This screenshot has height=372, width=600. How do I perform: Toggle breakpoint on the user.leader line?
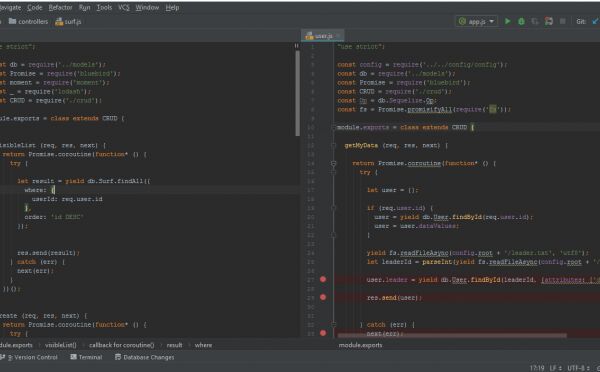tap(323, 279)
